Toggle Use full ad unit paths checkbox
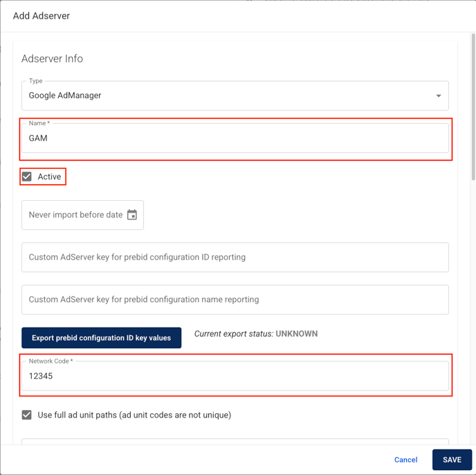This screenshot has height=475, width=476. point(27,415)
